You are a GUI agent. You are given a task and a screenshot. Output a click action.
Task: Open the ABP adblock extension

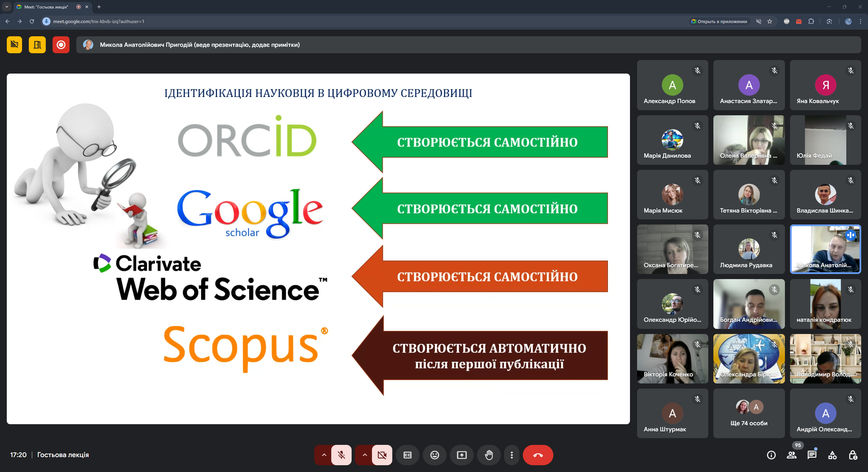coord(787,21)
